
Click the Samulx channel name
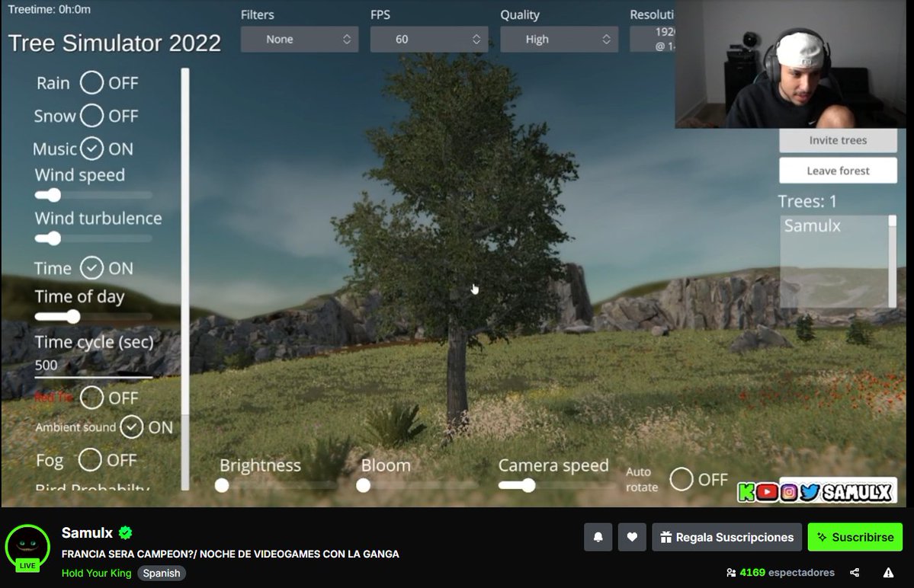[88, 532]
